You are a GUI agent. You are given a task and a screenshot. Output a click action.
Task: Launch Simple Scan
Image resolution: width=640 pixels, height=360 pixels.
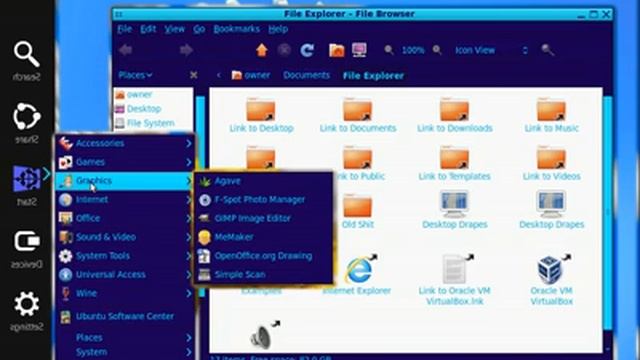point(264,275)
